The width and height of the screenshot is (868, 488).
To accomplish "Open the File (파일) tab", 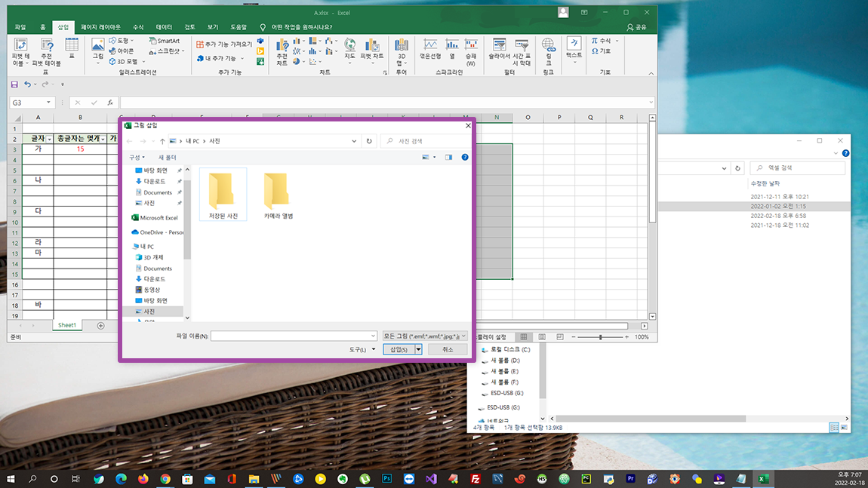I will tap(20, 27).
